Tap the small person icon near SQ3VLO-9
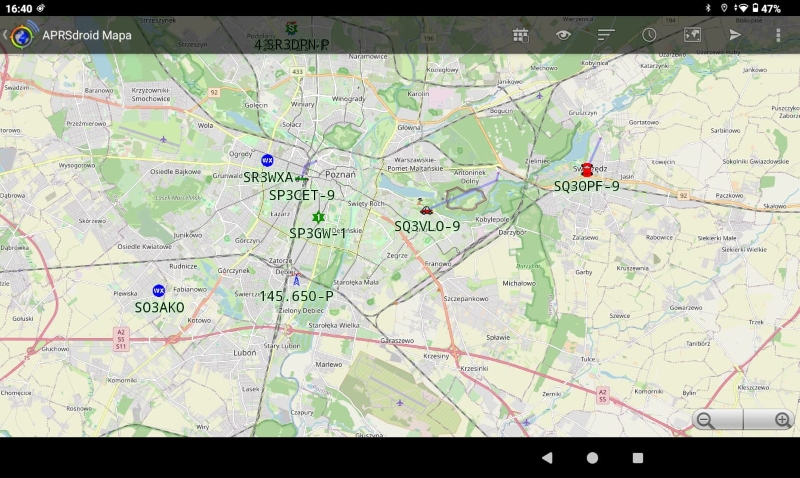This screenshot has width=800, height=478. point(420,201)
